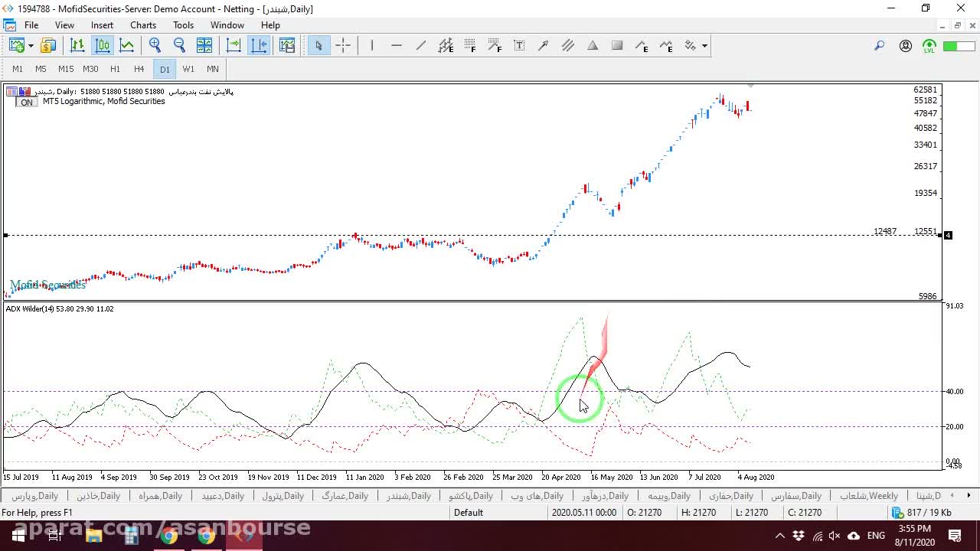Select the parallel lines pitchfork tool

(568, 46)
